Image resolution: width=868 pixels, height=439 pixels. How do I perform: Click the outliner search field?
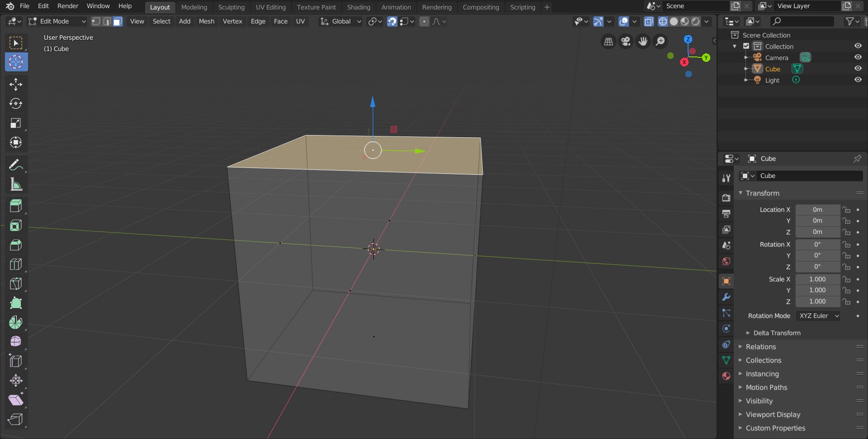click(x=802, y=21)
